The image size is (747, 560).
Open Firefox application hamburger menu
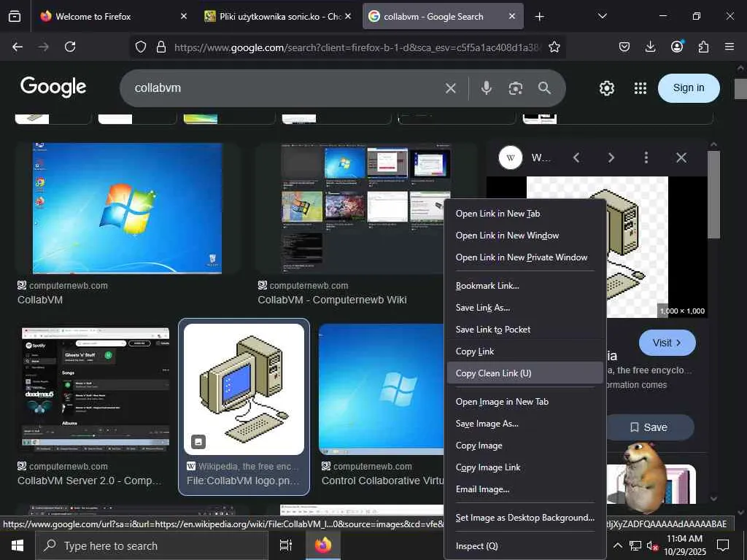click(729, 47)
